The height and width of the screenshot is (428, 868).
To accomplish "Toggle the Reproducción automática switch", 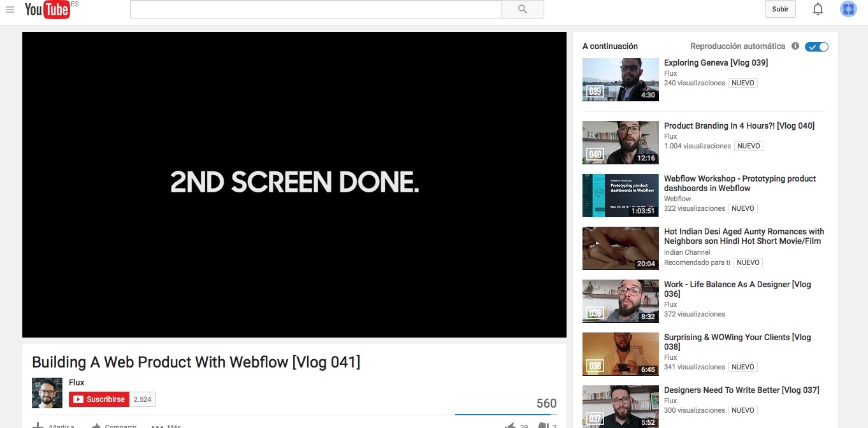I will click(x=816, y=46).
